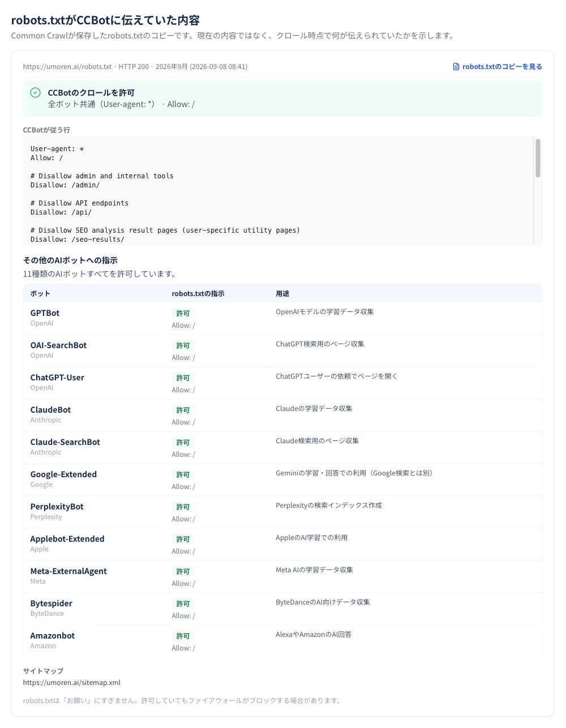Click the OpenAIモデルの学習データ収集 description
This screenshot has height=728, width=566.
click(x=325, y=312)
